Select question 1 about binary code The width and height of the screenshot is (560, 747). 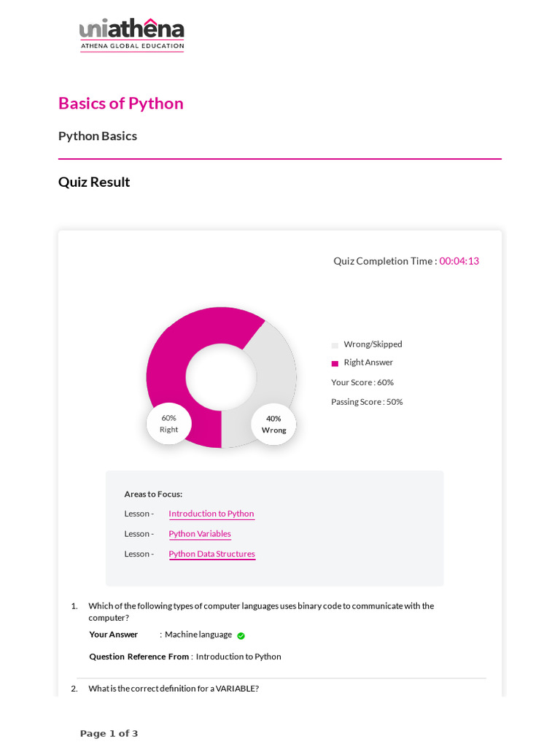(x=261, y=611)
